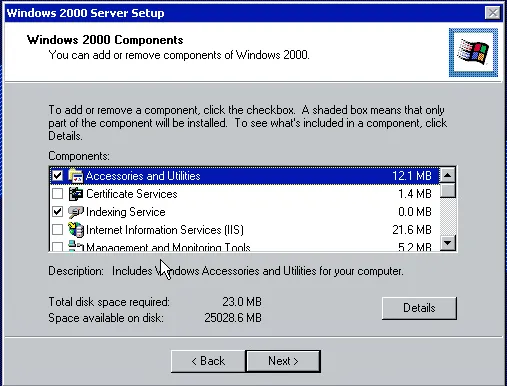Click the Internet Information Services globe icon
Image resolution: width=507 pixels, height=386 pixels.
click(x=76, y=230)
